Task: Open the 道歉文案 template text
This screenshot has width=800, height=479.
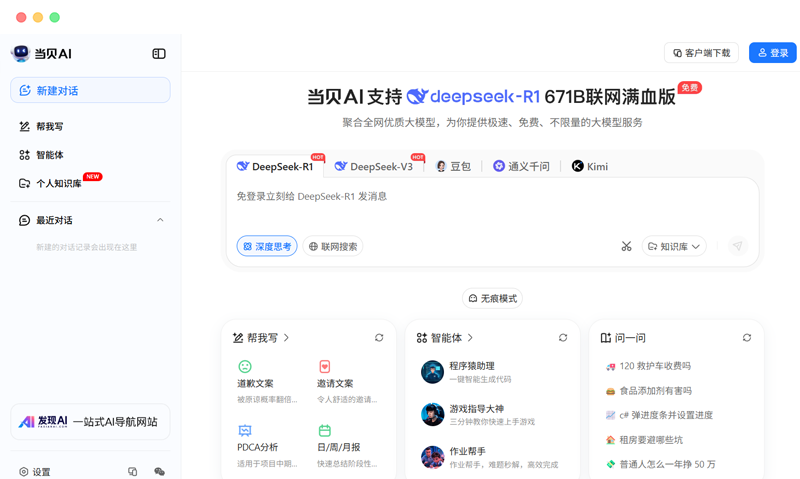Action: pyautogui.click(x=255, y=384)
